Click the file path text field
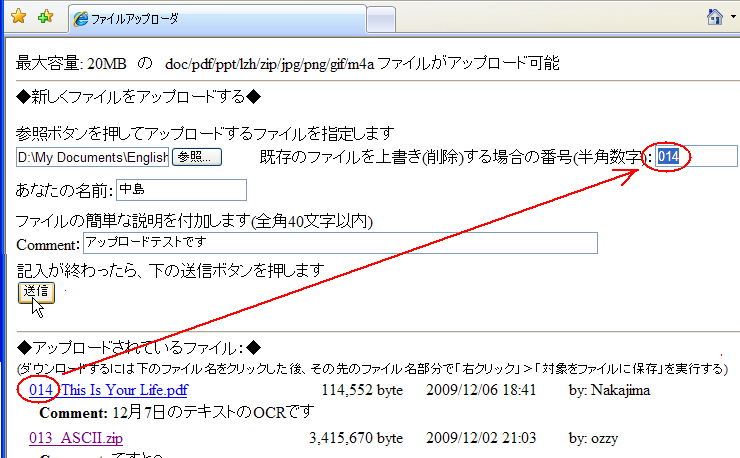The height and width of the screenshot is (458, 740). 92,157
